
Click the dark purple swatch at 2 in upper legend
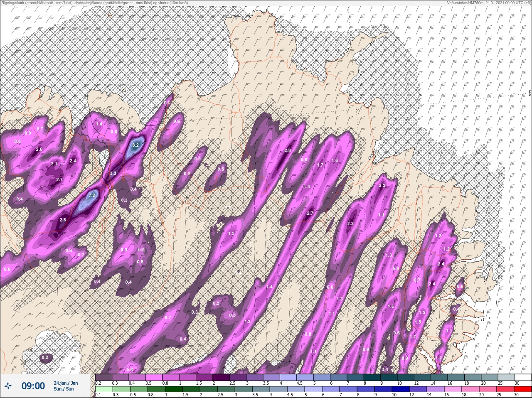click(222, 377)
